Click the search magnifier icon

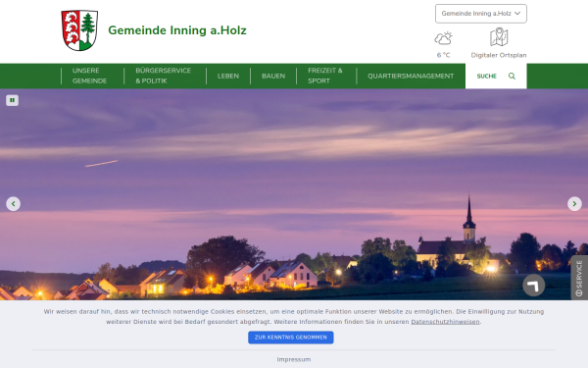(512, 77)
